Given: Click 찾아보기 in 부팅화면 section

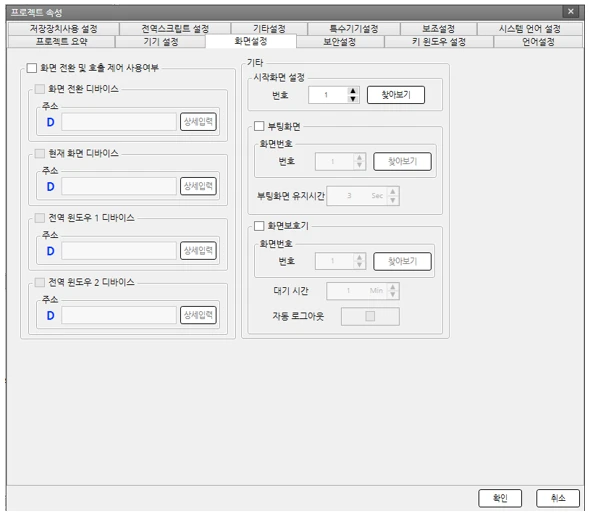Looking at the screenshot, I should click(402, 162).
